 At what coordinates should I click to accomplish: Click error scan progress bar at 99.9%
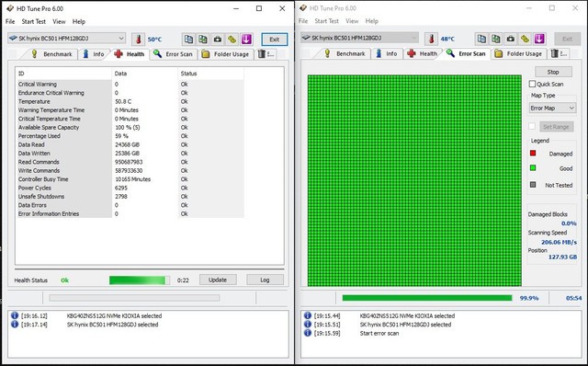pos(427,298)
